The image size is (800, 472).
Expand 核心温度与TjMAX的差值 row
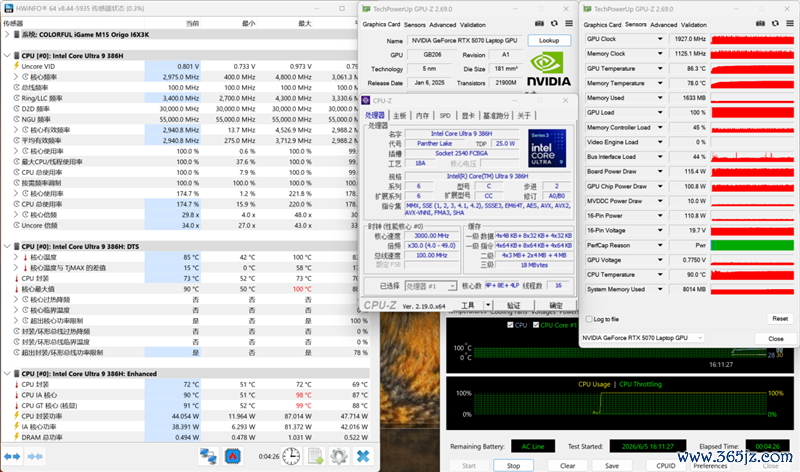pos(16,267)
